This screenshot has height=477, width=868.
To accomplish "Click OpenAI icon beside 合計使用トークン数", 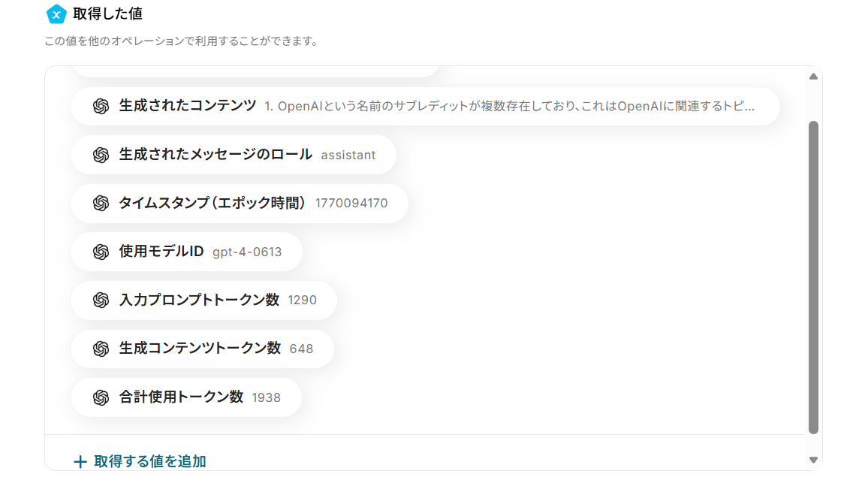I will point(101,397).
